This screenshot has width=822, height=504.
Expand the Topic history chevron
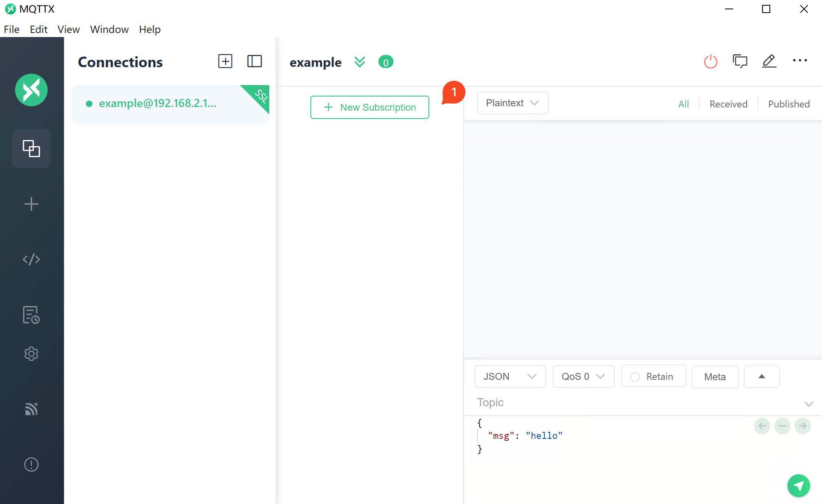click(x=809, y=403)
